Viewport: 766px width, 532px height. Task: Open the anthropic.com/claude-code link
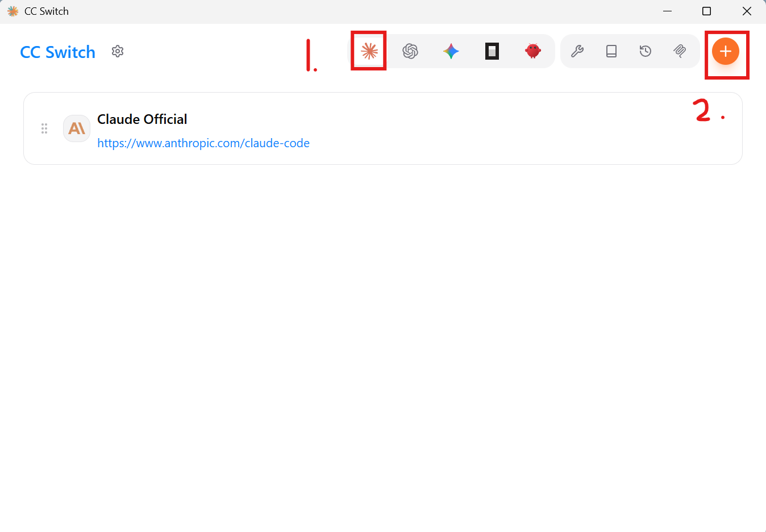(203, 143)
